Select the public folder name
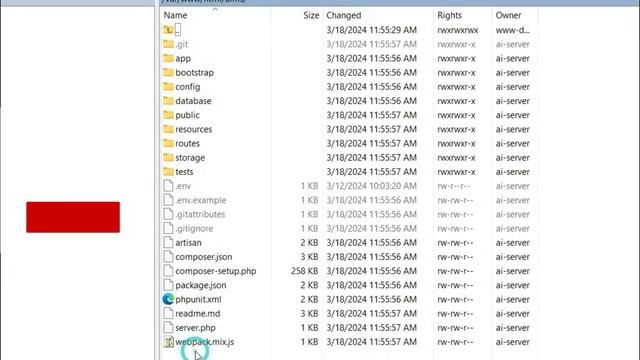 tap(187, 115)
